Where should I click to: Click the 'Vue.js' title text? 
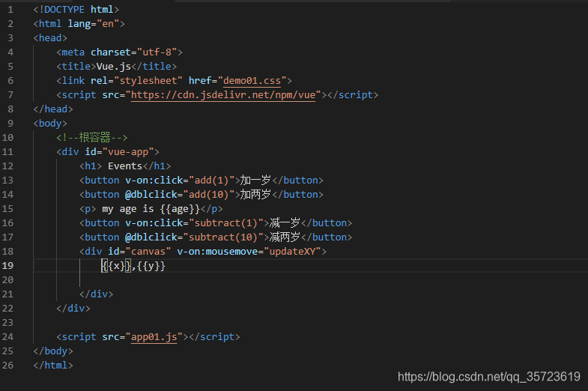pos(114,67)
